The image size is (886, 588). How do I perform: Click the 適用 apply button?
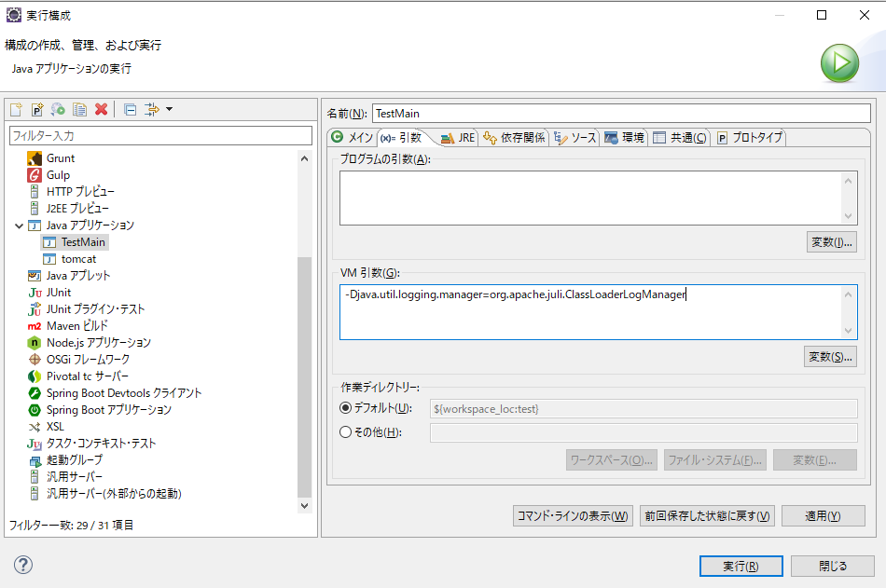point(824,515)
